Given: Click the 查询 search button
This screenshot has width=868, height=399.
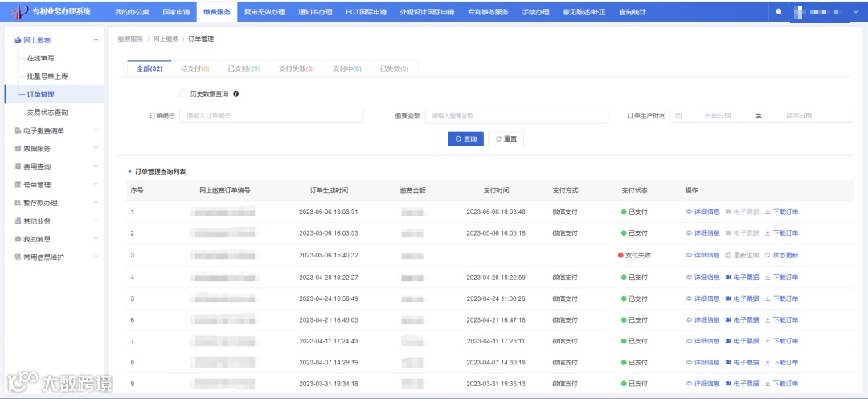Looking at the screenshot, I should point(465,138).
